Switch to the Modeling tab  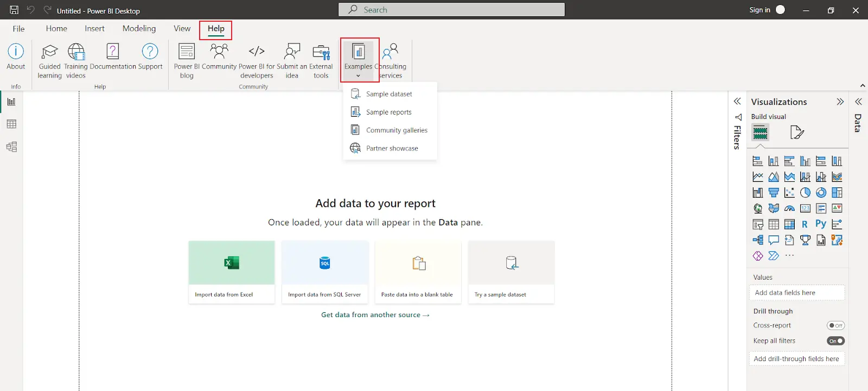tap(139, 29)
